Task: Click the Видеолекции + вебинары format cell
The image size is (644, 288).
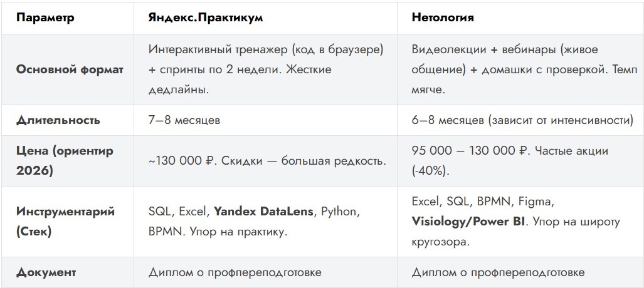Action: tap(520, 69)
